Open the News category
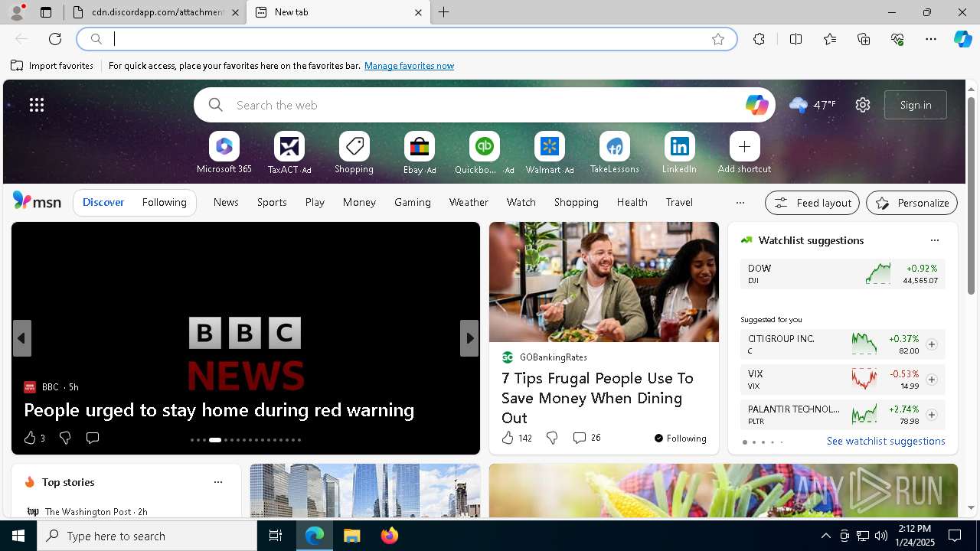 click(x=226, y=202)
